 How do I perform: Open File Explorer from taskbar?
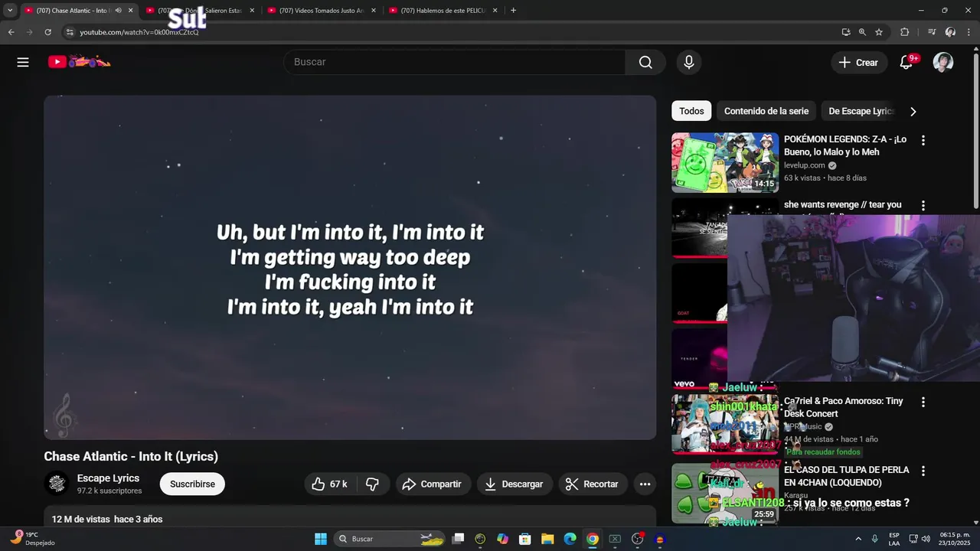[548, 539]
